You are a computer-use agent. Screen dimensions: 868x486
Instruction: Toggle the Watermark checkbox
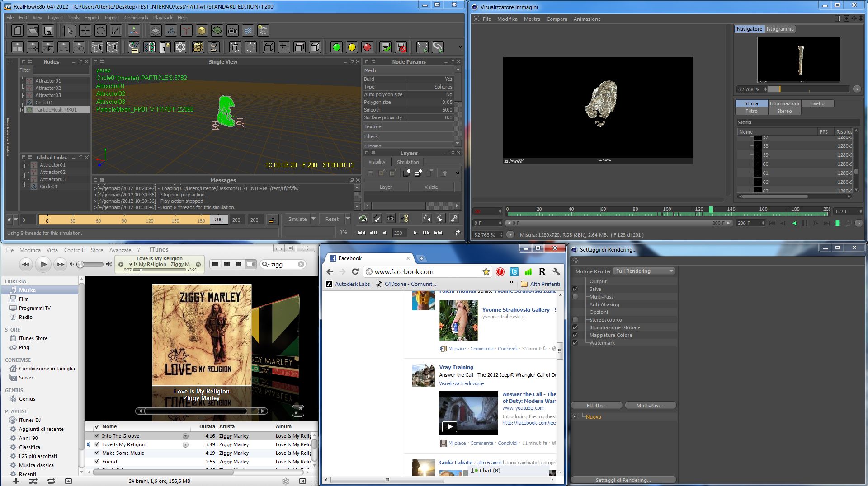click(575, 343)
